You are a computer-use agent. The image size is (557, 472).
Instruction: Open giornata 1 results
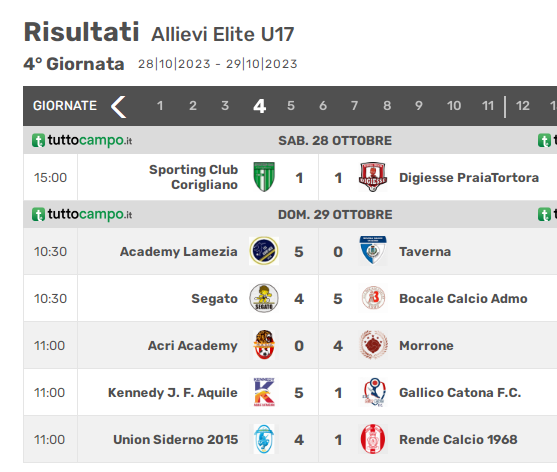tap(160, 106)
